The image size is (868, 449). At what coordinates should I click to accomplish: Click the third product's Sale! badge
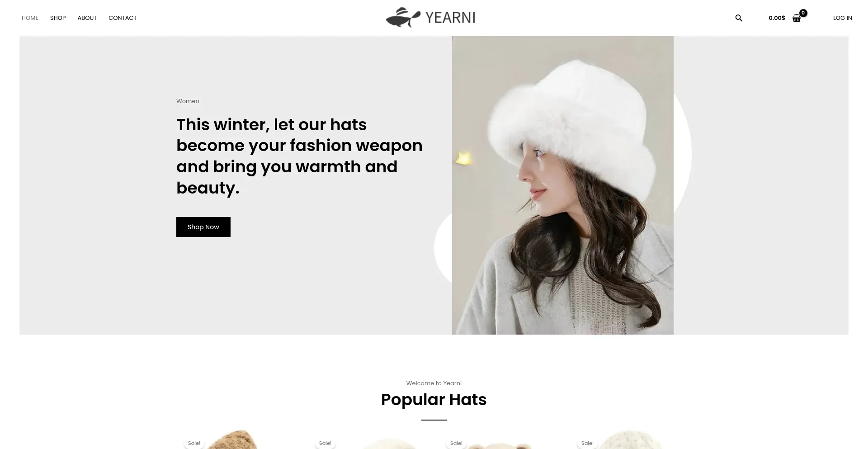(456, 443)
